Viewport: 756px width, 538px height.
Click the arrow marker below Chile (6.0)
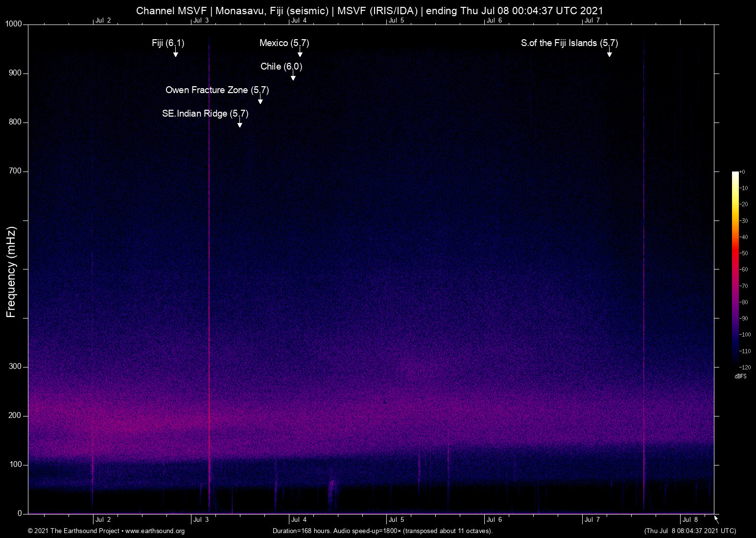point(293,76)
